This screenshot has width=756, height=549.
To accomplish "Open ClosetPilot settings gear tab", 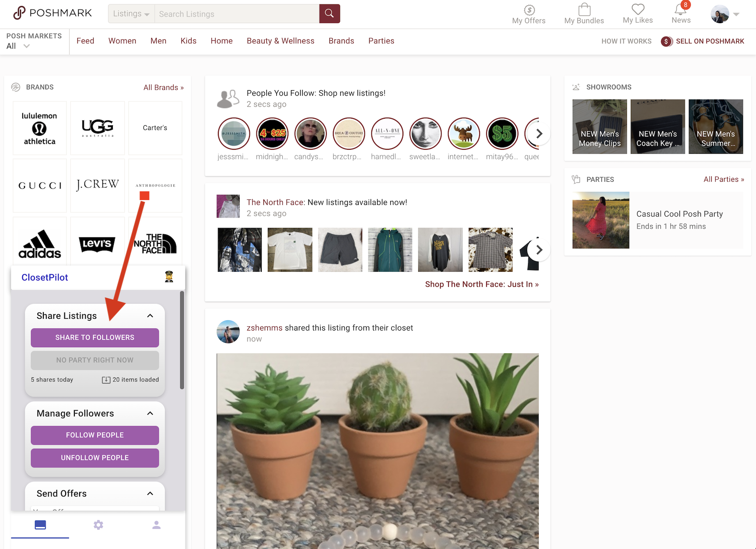I will tap(98, 525).
